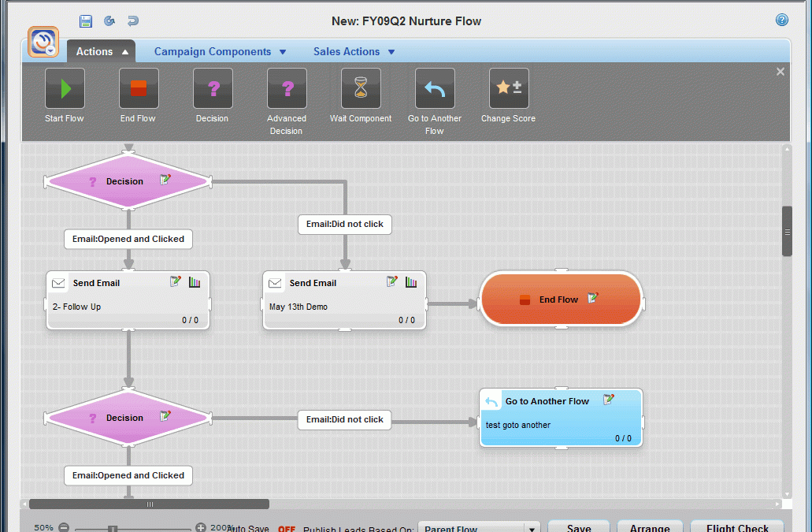Click the save disk icon in header
The width and height of the screenshot is (812, 532).
[85, 21]
